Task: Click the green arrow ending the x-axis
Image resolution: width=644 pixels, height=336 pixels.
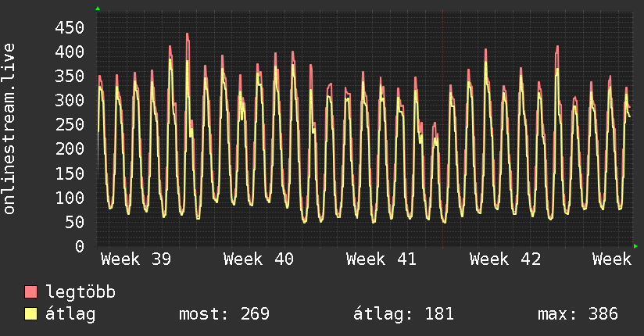Action: [x=635, y=246]
